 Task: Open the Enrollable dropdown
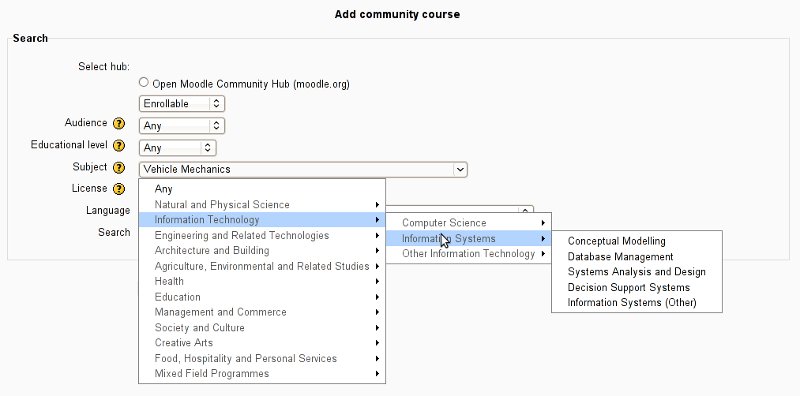point(182,104)
